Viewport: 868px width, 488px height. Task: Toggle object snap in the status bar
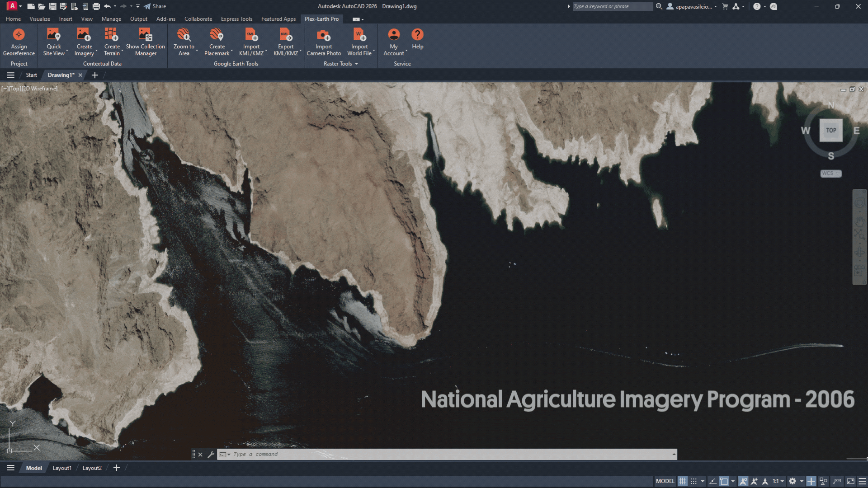click(724, 481)
